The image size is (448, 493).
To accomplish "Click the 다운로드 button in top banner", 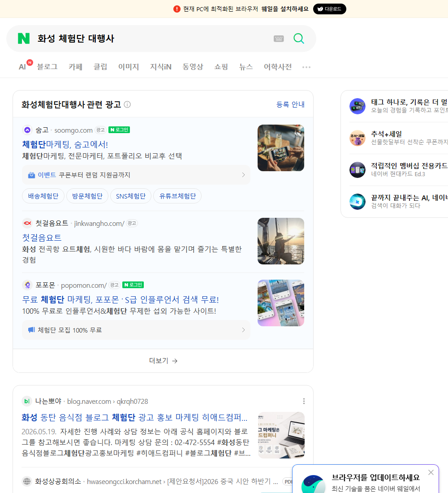I will 329,9.
